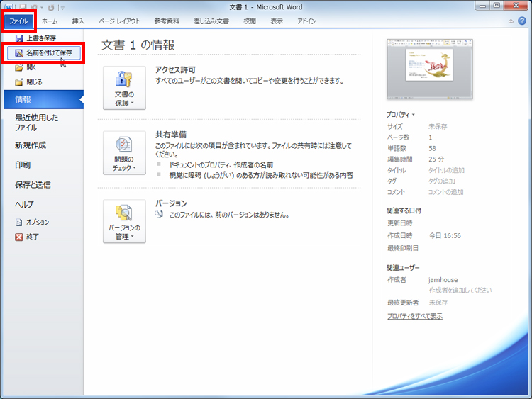
Task: Open 保存と送信 section
Action: pyautogui.click(x=33, y=184)
